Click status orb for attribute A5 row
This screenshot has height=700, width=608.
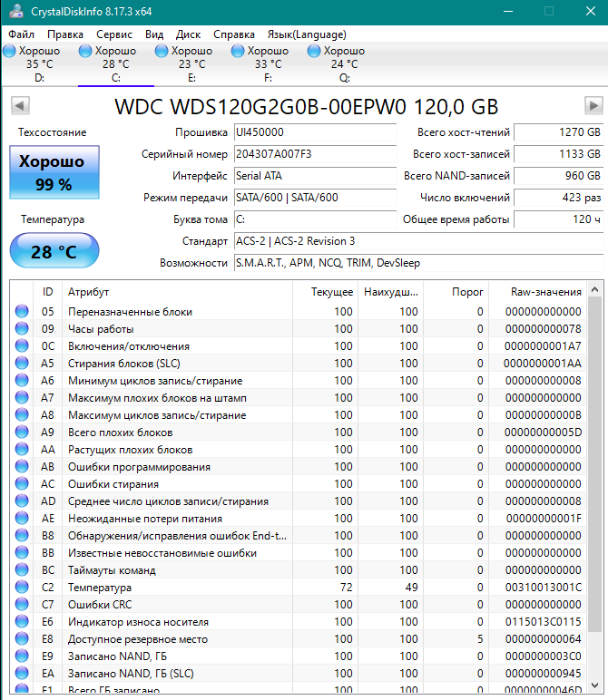point(22,363)
